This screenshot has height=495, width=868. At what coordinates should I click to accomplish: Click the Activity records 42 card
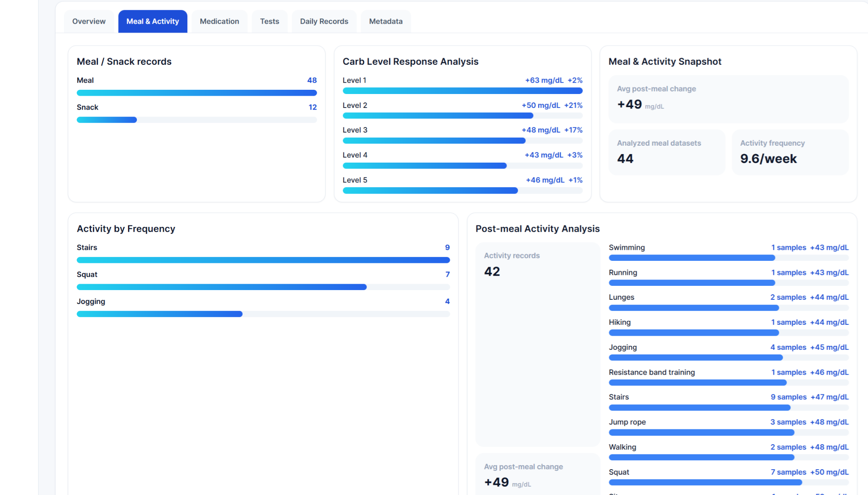[537, 344]
